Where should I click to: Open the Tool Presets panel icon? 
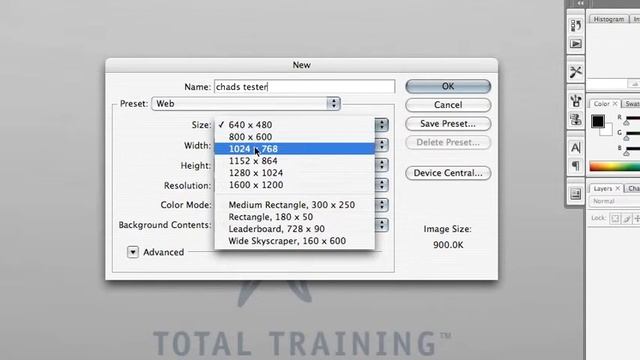(576, 72)
